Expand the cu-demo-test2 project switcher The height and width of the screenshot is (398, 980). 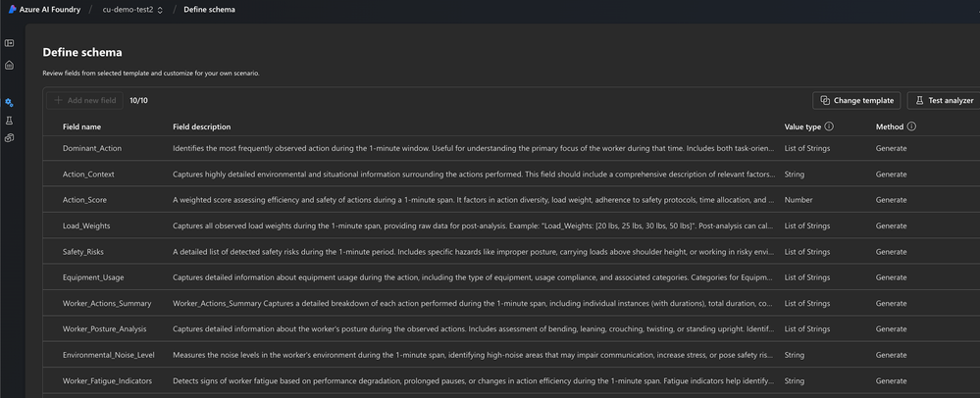pos(133,10)
